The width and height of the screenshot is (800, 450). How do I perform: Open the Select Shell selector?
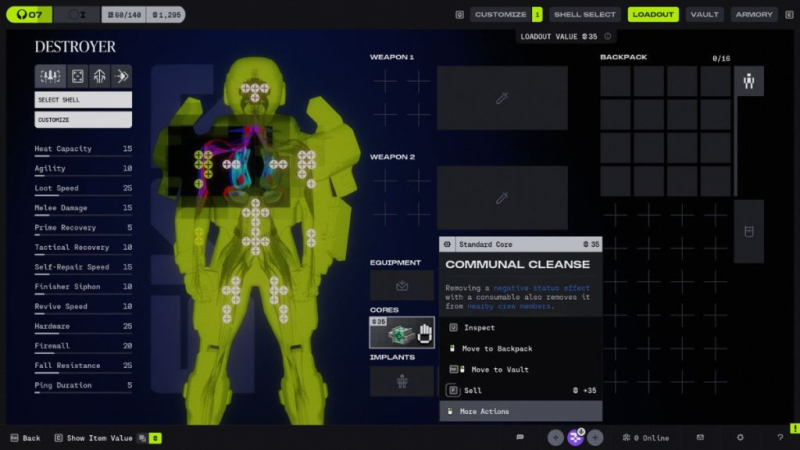pos(83,100)
